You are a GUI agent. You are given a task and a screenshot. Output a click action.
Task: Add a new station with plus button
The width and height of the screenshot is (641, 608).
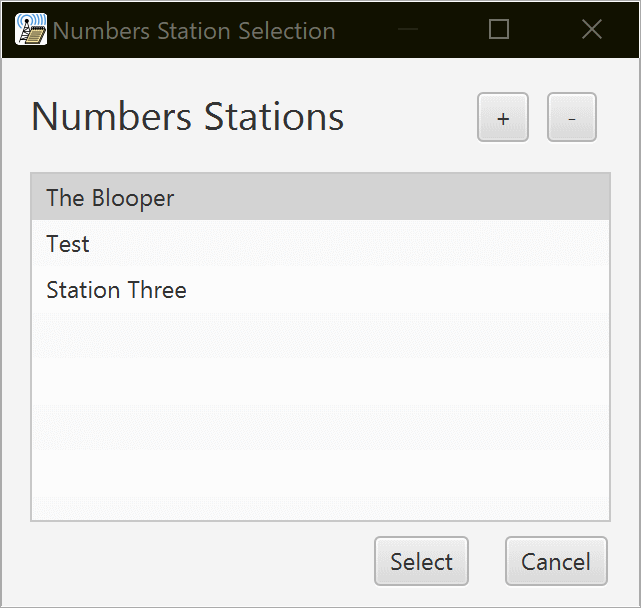click(503, 118)
